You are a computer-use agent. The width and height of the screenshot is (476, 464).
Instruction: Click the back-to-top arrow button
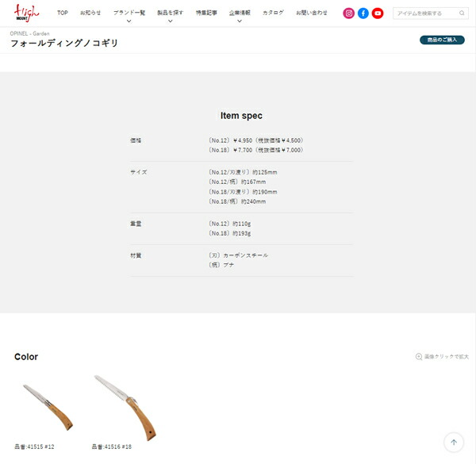tap(454, 442)
